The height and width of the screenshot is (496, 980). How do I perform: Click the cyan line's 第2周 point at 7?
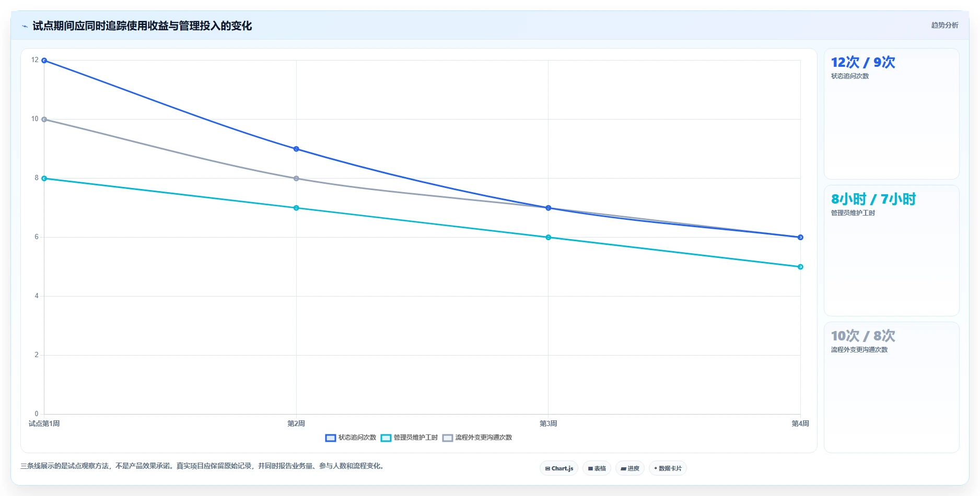[x=296, y=208]
